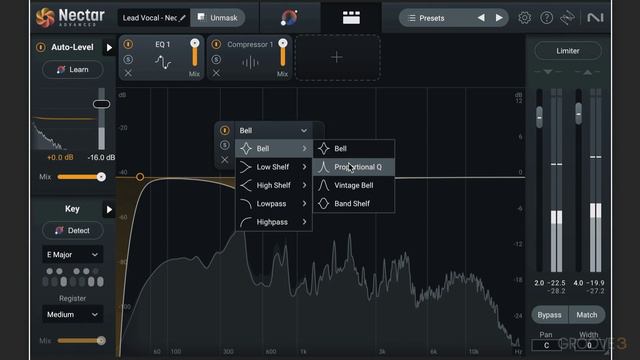Viewport: 640px width, 360px height.
Task: Click the limiter threshold down-triangle icon
Action: coord(548,72)
